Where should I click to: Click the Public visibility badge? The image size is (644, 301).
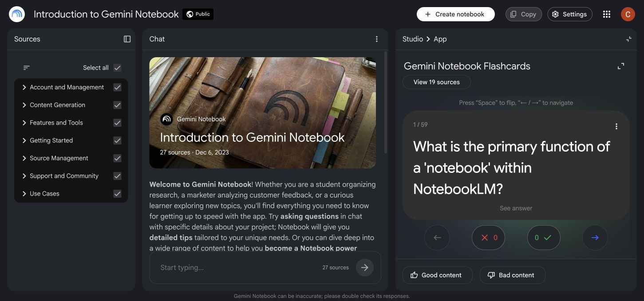(x=198, y=14)
